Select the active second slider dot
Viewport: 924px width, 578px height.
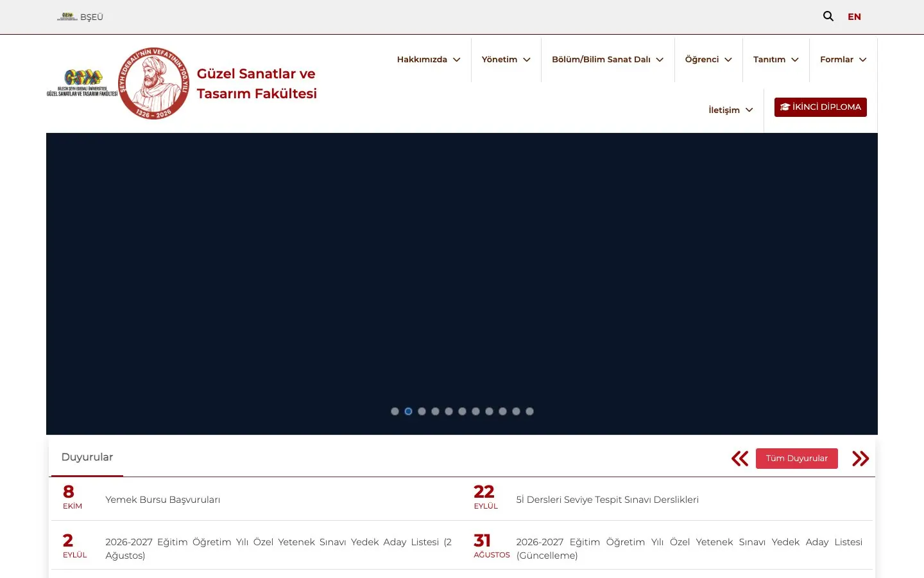(408, 412)
